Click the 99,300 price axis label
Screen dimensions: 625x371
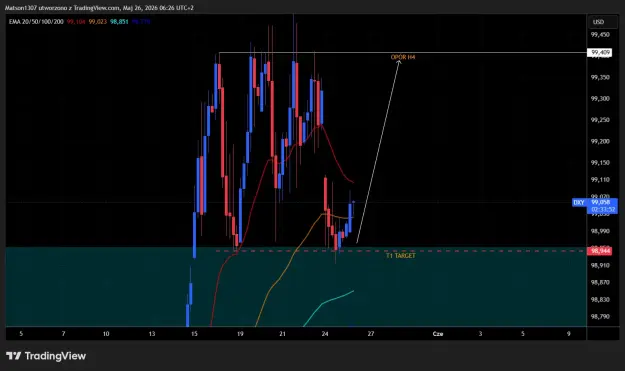[x=600, y=98]
